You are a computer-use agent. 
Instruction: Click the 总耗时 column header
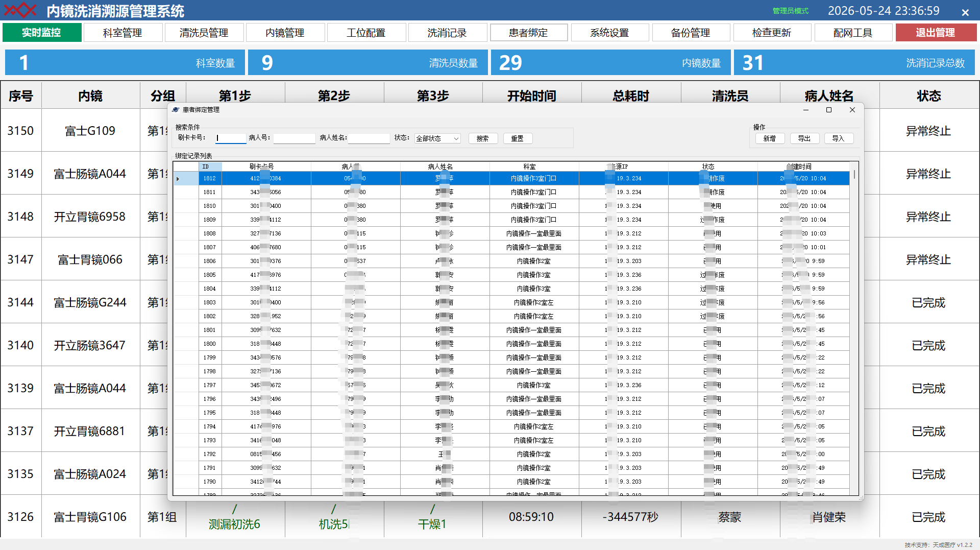tap(631, 95)
